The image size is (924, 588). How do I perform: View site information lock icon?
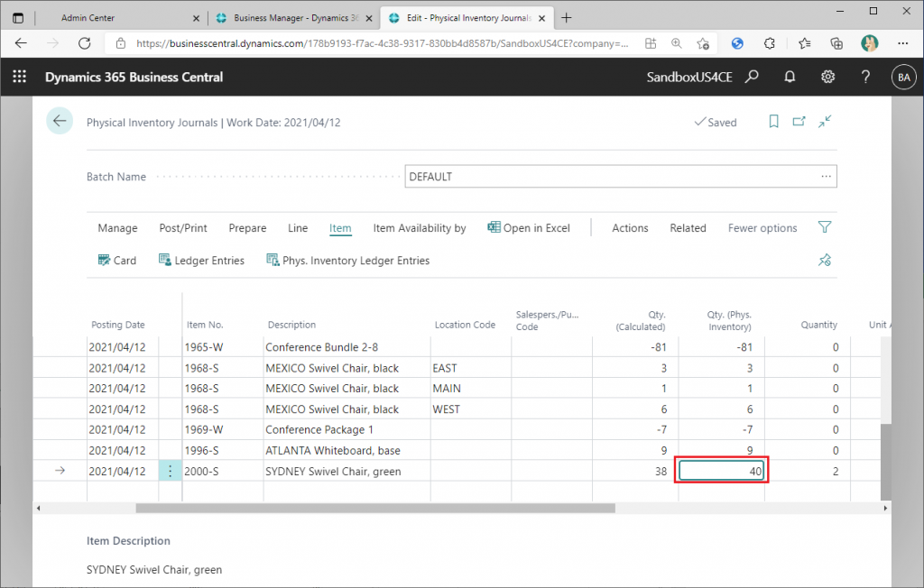coord(121,43)
